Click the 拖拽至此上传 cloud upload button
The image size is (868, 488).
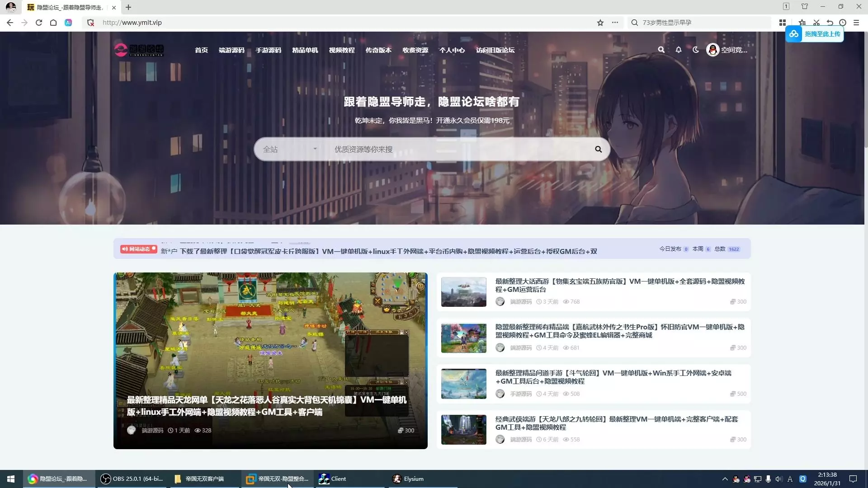pos(815,34)
